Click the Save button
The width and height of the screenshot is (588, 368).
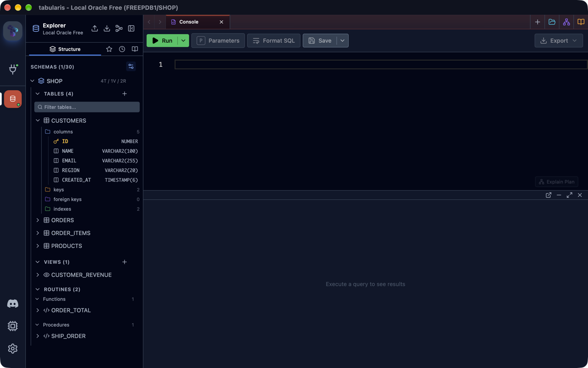tap(320, 40)
